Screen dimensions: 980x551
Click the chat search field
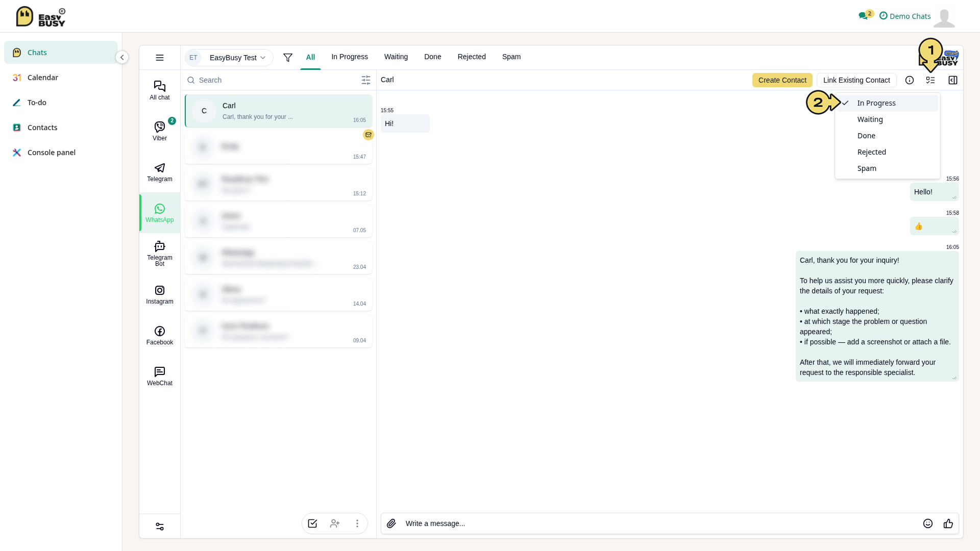pos(273,80)
